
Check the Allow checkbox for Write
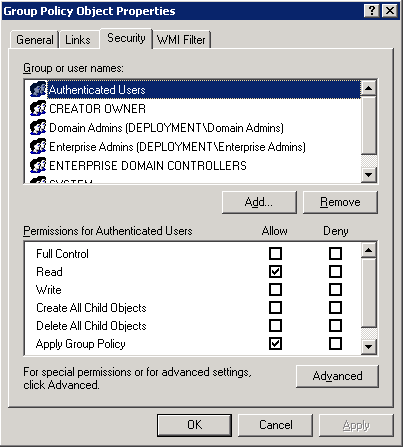tap(275, 289)
